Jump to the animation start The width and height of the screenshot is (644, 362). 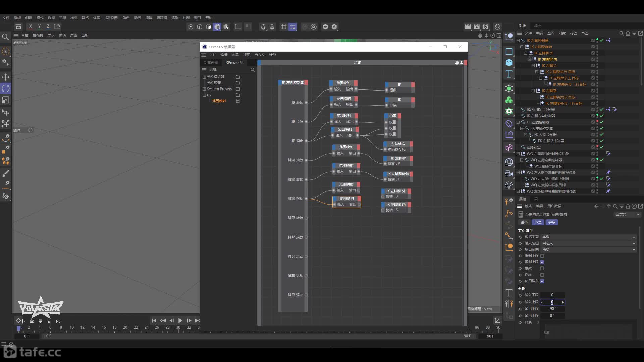[x=154, y=321]
